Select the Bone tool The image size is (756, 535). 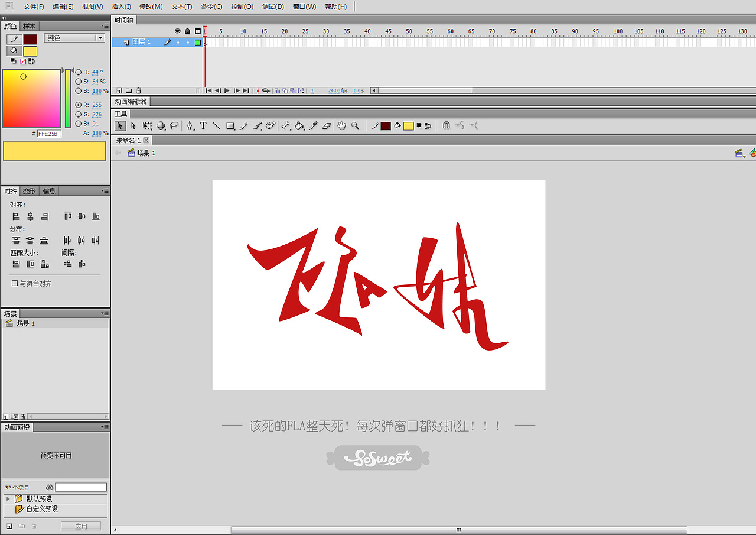(x=286, y=125)
